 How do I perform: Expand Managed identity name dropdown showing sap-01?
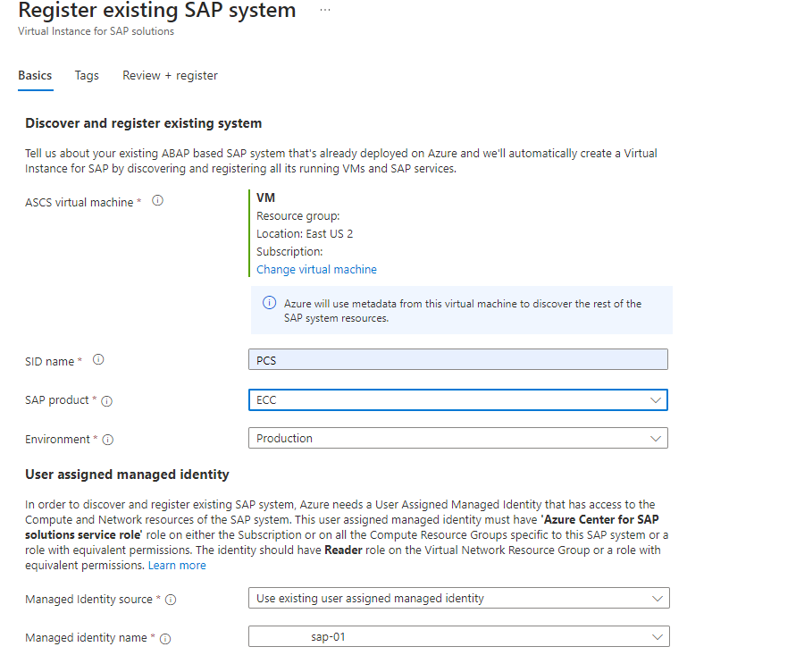[457, 637]
